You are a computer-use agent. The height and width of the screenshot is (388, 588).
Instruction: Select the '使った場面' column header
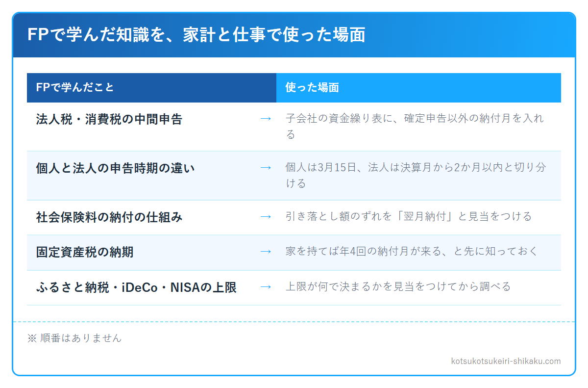(418, 88)
